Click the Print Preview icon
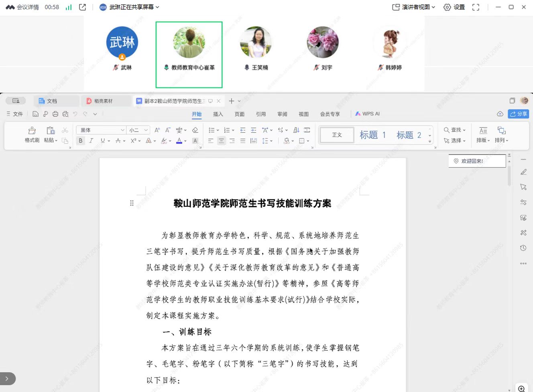 click(x=65, y=114)
